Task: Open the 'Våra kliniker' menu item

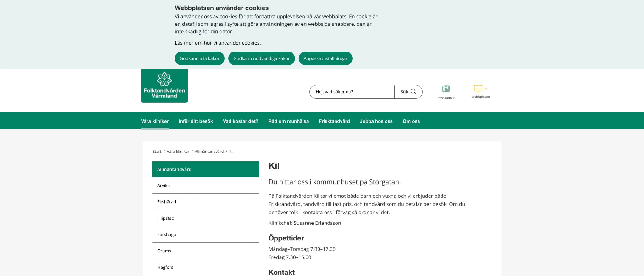Action: click(155, 121)
